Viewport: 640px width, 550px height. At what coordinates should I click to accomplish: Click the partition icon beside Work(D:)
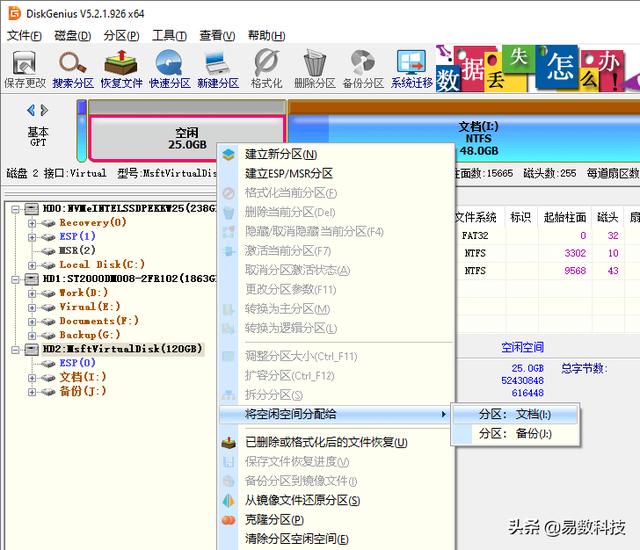[48, 293]
